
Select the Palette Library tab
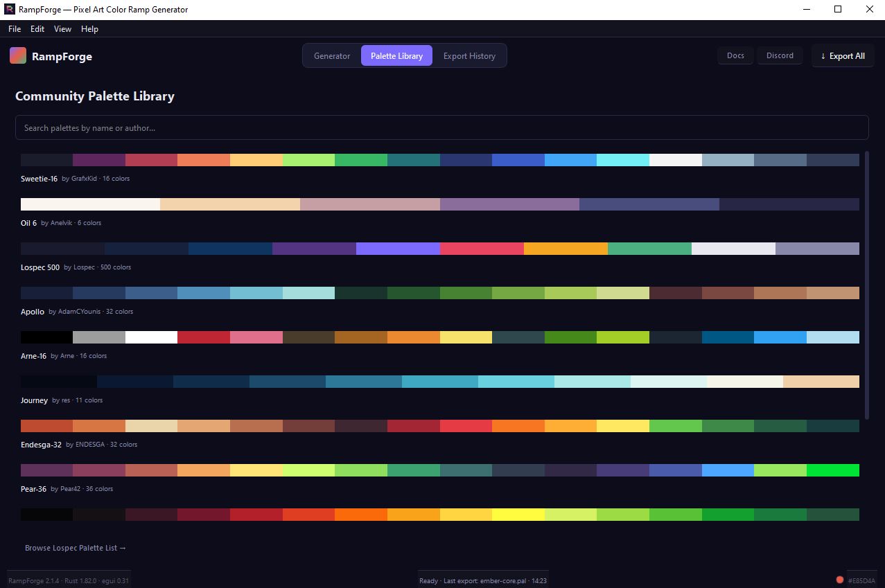pos(396,56)
